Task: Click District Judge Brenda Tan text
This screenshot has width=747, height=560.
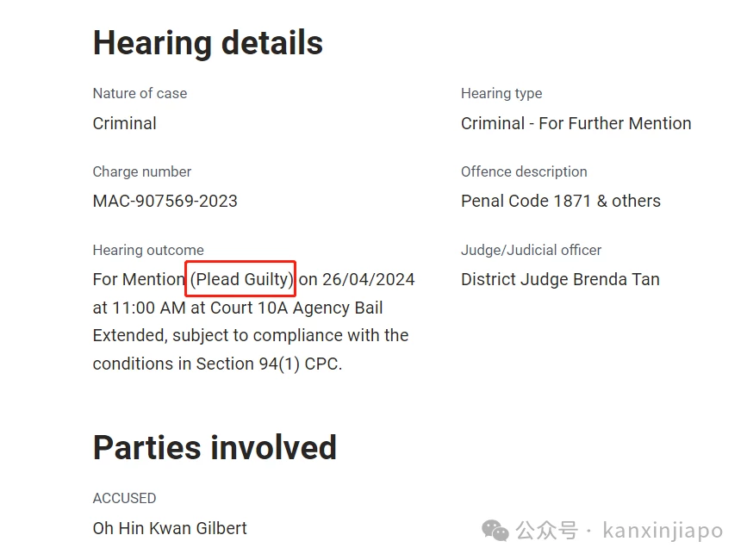Action: click(560, 279)
